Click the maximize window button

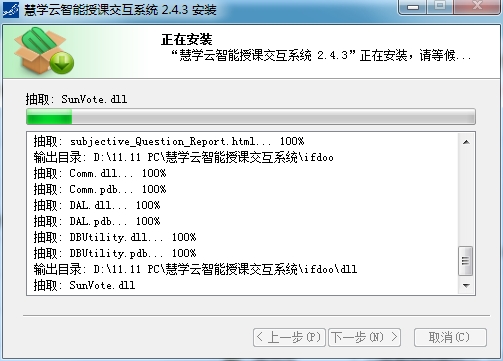[x=440, y=6]
